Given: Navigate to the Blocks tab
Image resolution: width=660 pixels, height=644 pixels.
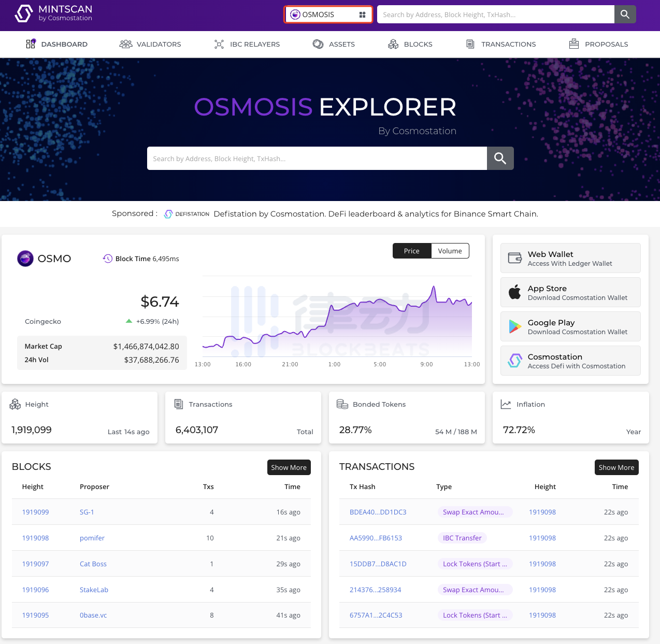Looking at the screenshot, I should pyautogui.click(x=410, y=44).
